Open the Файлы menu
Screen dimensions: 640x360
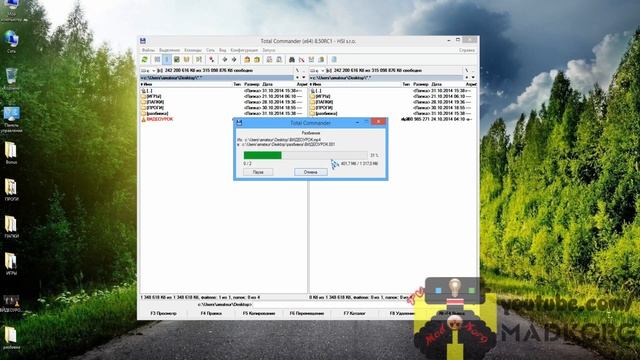[148, 50]
